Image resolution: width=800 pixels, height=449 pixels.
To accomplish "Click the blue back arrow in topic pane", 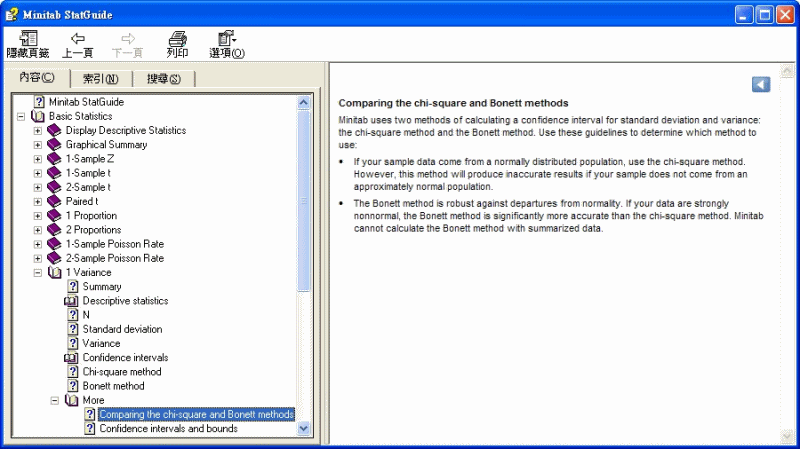I will pyautogui.click(x=761, y=84).
